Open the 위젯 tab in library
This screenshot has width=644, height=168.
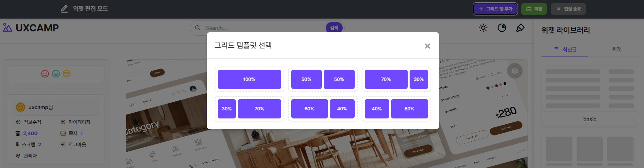click(617, 49)
